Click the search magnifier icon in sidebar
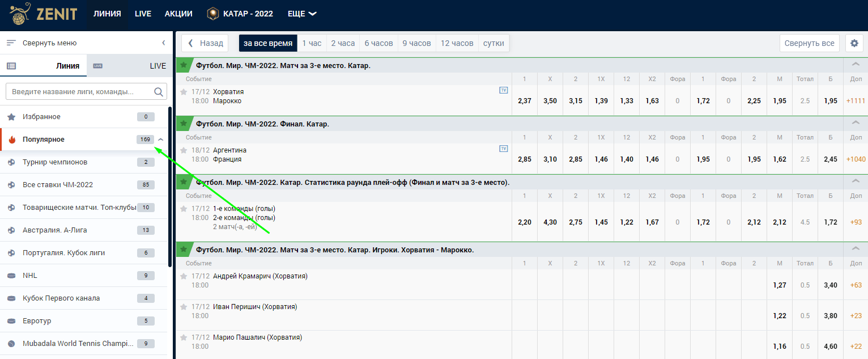Image resolution: width=868 pixels, height=359 pixels. pos(159,91)
